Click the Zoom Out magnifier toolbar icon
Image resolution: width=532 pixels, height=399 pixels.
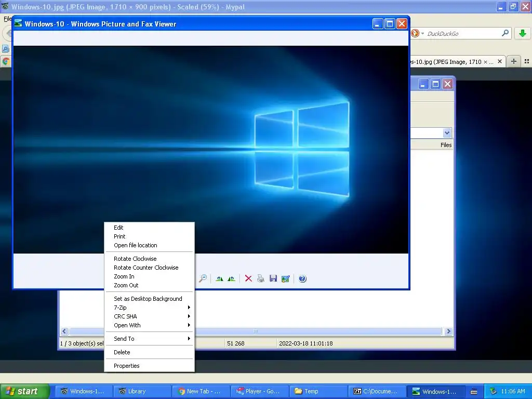click(203, 278)
